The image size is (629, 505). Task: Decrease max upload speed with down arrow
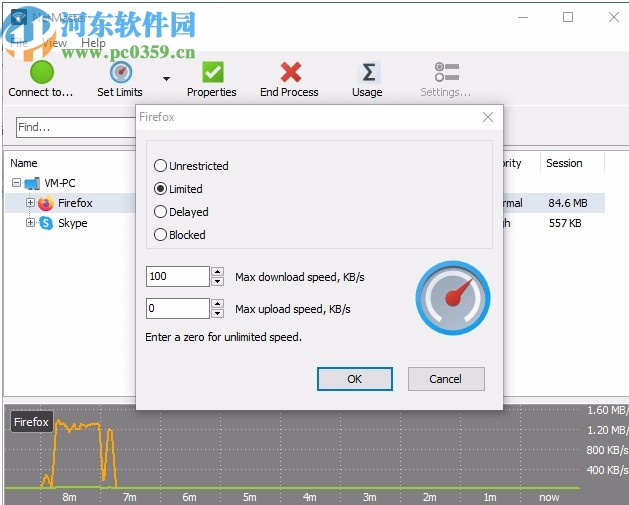click(217, 313)
